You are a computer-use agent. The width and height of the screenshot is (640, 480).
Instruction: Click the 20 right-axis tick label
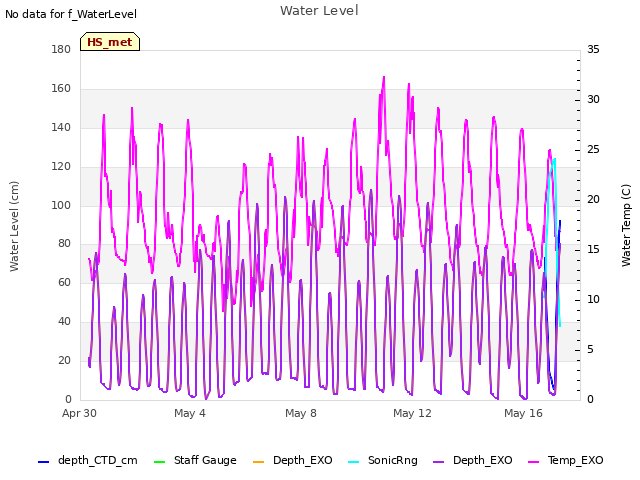point(593,200)
